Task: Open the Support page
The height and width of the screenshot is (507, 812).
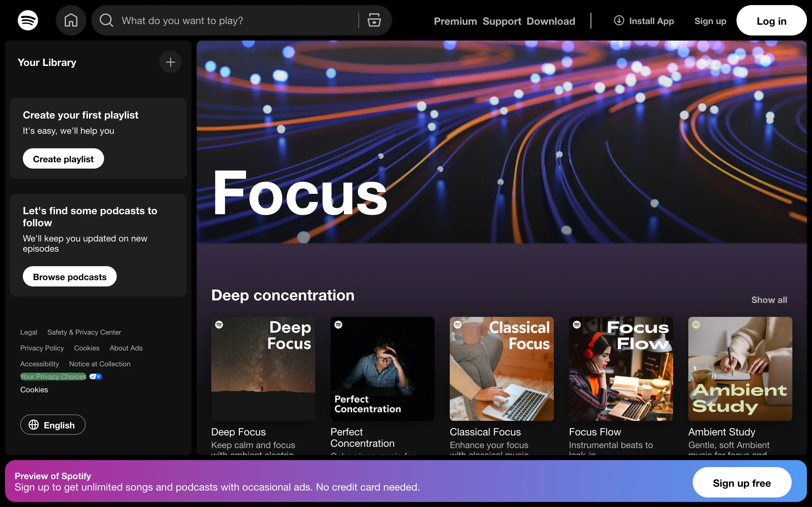Action: click(x=501, y=21)
